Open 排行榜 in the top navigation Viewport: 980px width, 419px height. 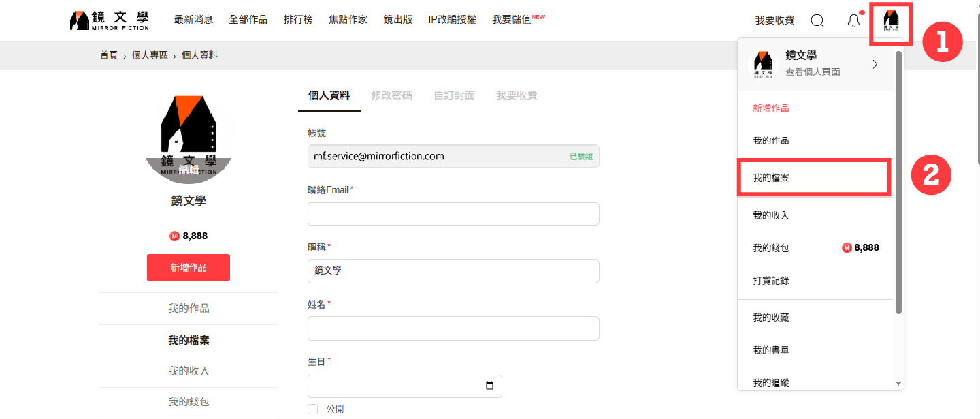(298, 20)
